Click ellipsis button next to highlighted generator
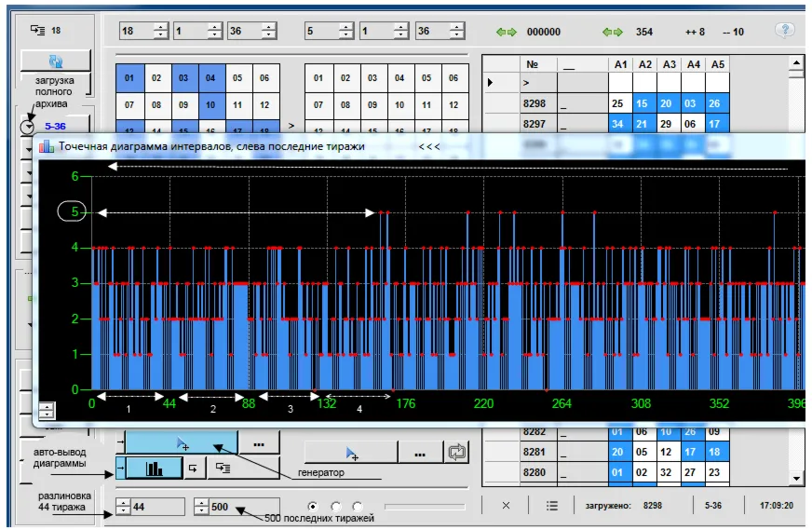This screenshot has height=530, width=812. 259,443
